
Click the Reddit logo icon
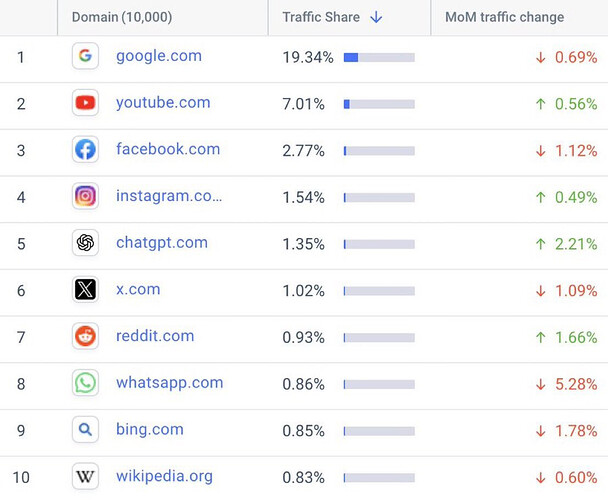click(86, 336)
